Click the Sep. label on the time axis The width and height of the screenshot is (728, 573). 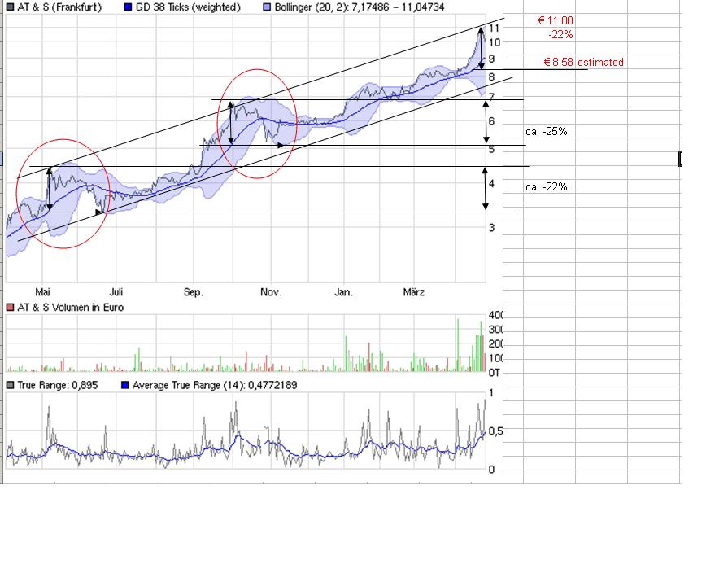[x=194, y=292]
